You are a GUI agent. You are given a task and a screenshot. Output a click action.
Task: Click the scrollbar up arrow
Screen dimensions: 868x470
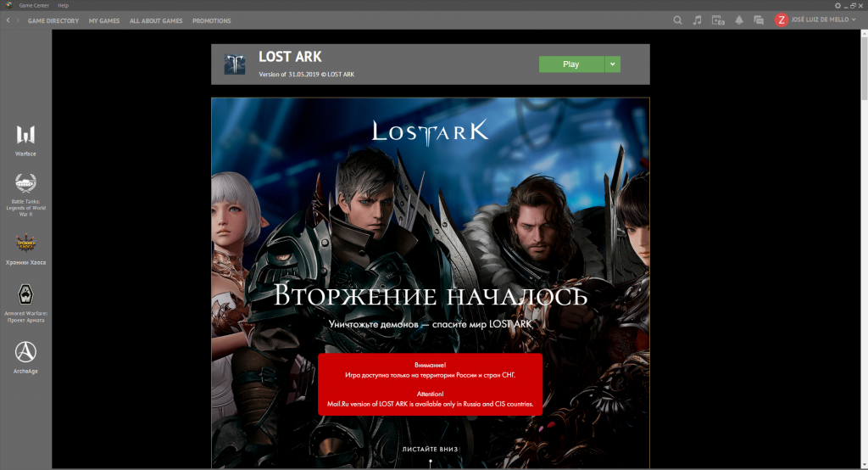coord(864,32)
